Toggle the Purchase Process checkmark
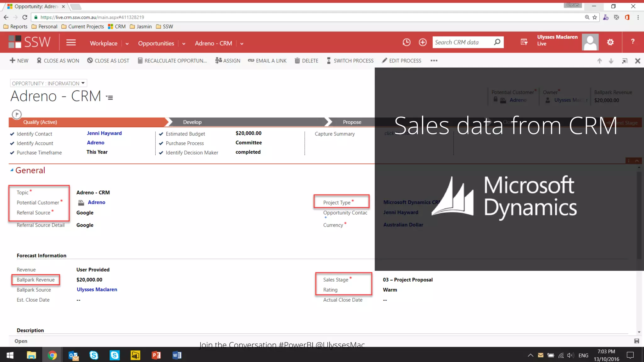The image size is (644, 362). point(161,143)
